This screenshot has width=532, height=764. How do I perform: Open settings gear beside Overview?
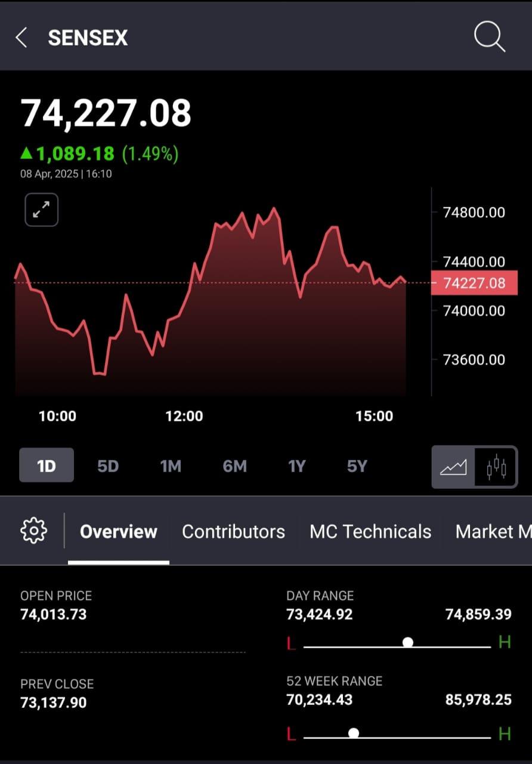(33, 530)
